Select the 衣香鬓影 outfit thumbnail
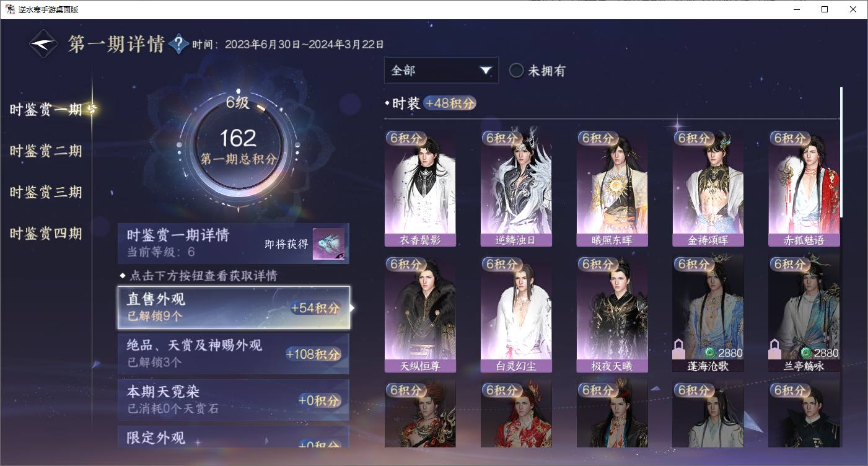868x466 pixels. [x=420, y=188]
